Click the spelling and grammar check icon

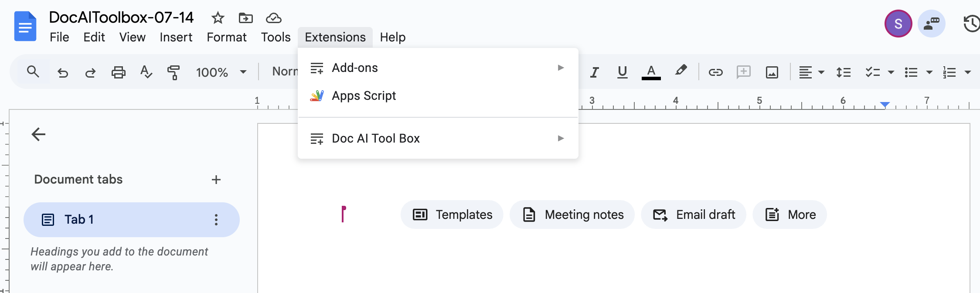click(146, 72)
